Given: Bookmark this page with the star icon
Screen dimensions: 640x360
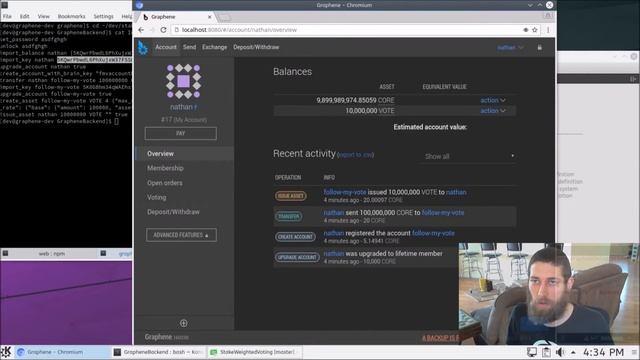Looking at the screenshot, I should click(535, 30).
